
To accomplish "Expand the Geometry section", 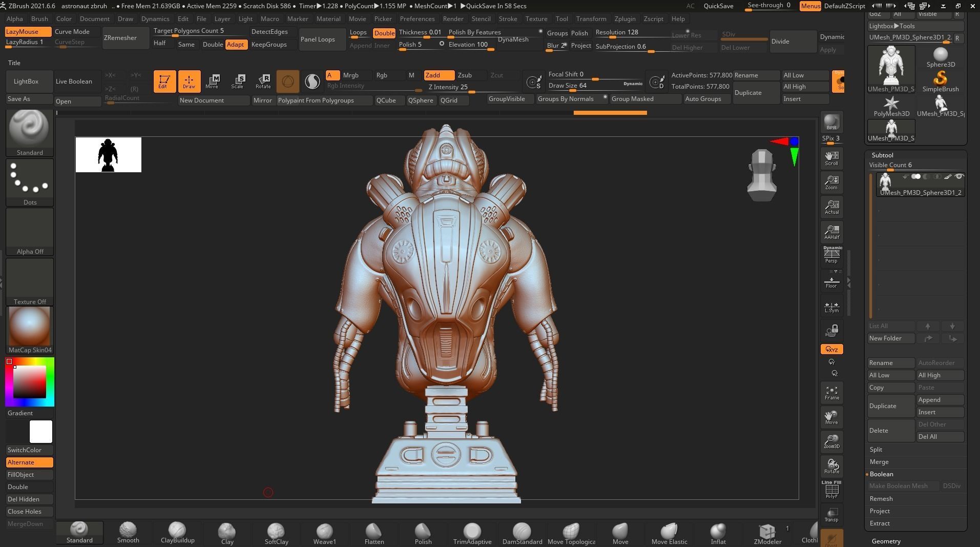I will (x=886, y=541).
